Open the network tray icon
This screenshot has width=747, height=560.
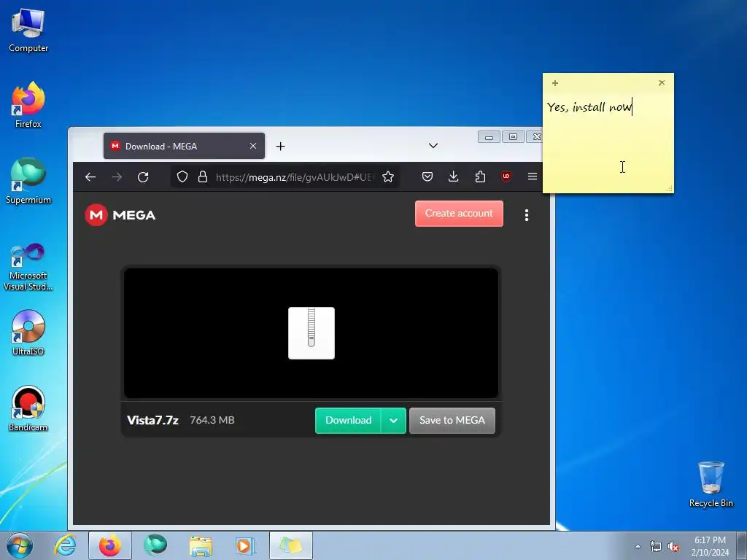pyautogui.click(x=656, y=546)
